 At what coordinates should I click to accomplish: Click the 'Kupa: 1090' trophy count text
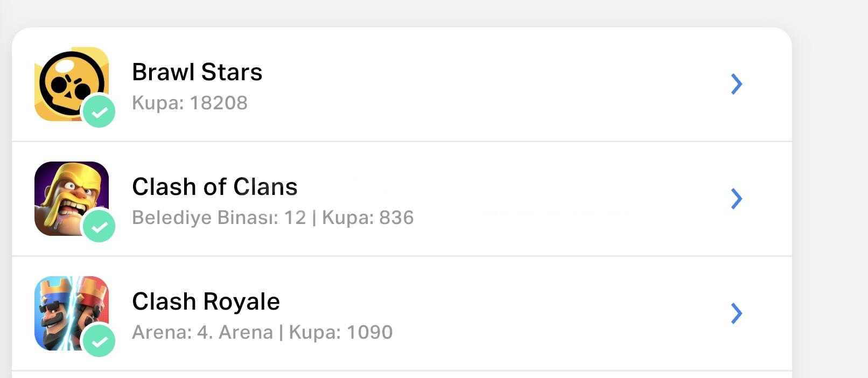341,332
